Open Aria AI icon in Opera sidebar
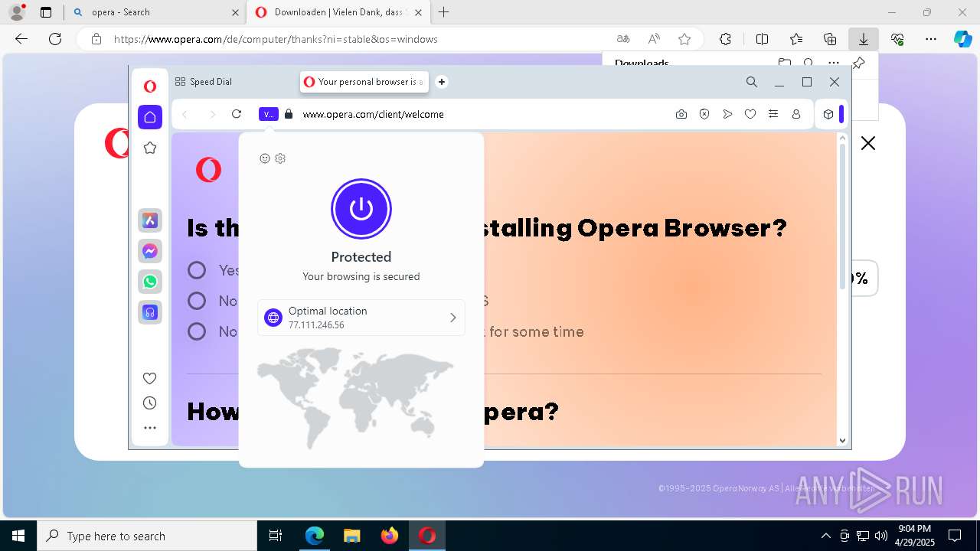The width and height of the screenshot is (980, 551). 150,220
